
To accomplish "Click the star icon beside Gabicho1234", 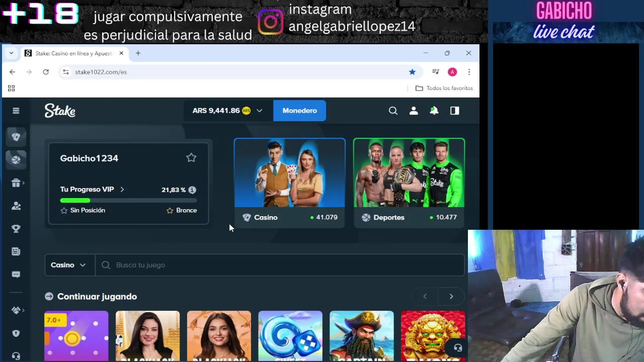I will (191, 158).
